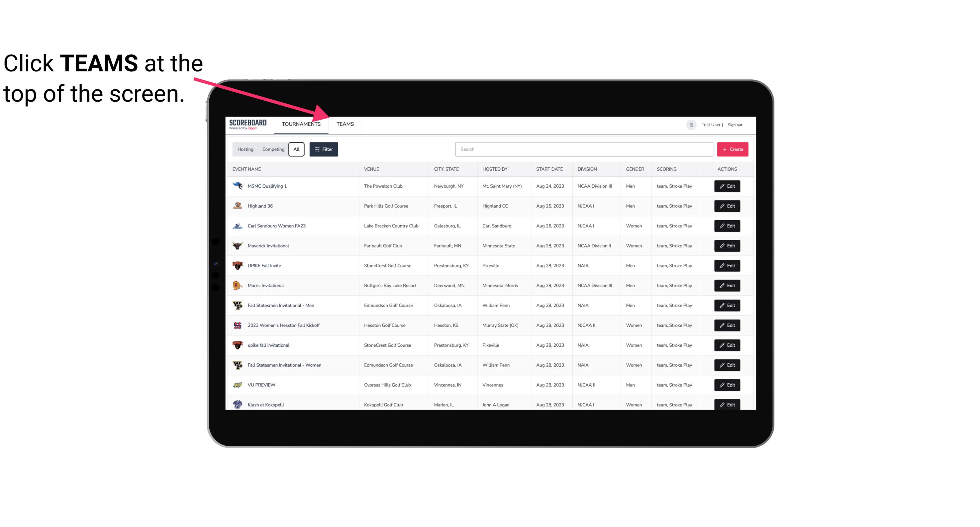Image resolution: width=980 pixels, height=527 pixels.
Task: Click the Edit icon for Morris Invitational
Action: (x=727, y=286)
